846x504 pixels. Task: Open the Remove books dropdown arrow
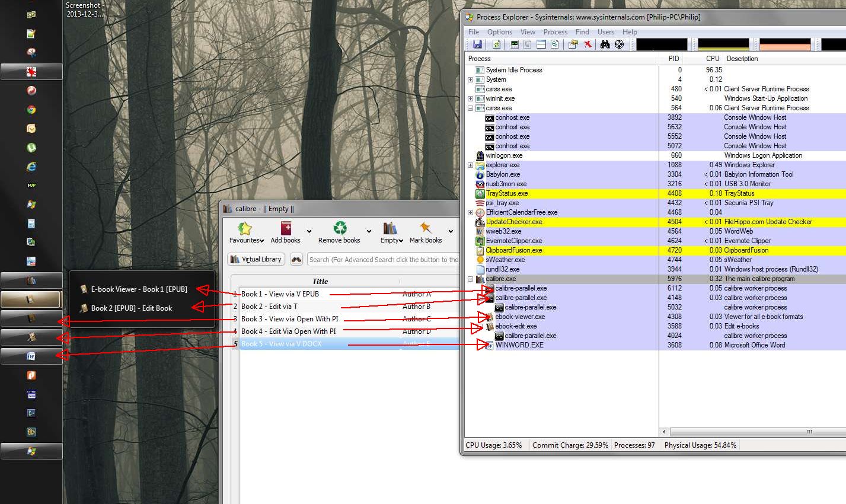pos(369,231)
